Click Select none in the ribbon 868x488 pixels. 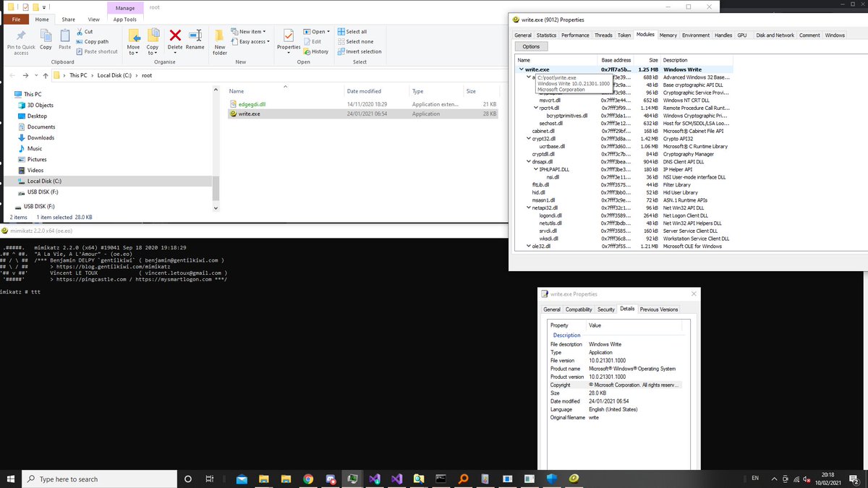coord(354,41)
